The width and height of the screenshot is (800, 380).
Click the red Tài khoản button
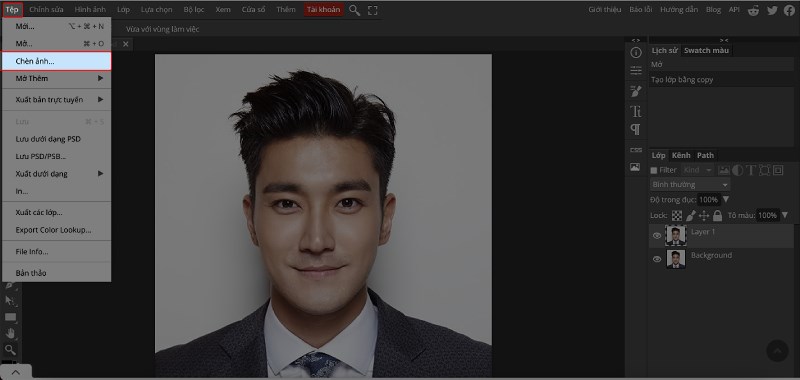coord(323,9)
